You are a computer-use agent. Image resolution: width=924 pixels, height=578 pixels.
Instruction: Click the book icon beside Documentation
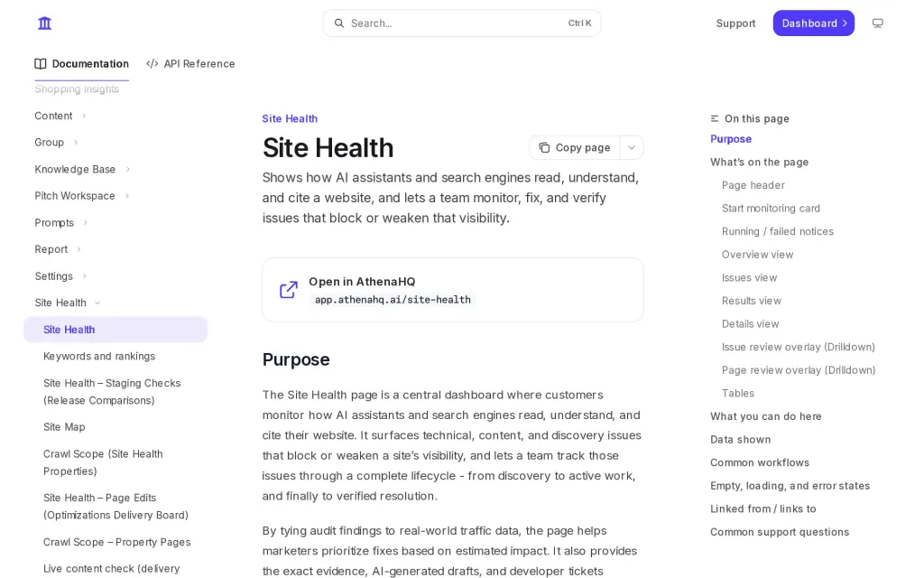pos(40,64)
